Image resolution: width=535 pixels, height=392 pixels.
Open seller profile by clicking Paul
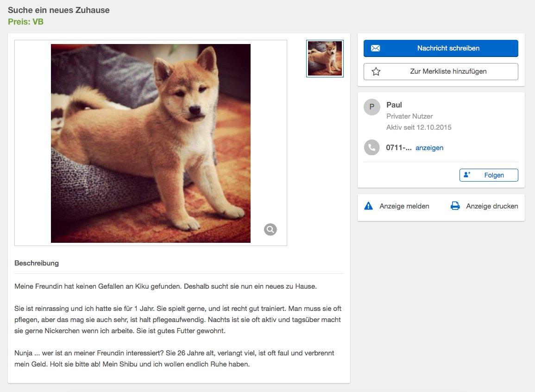394,105
